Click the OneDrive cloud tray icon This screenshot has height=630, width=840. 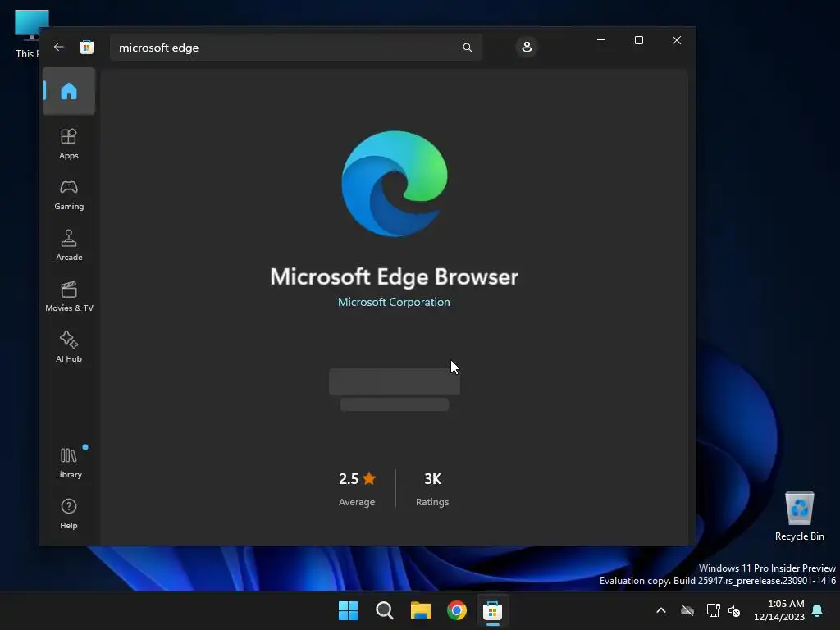pyautogui.click(x=687, y=610)
